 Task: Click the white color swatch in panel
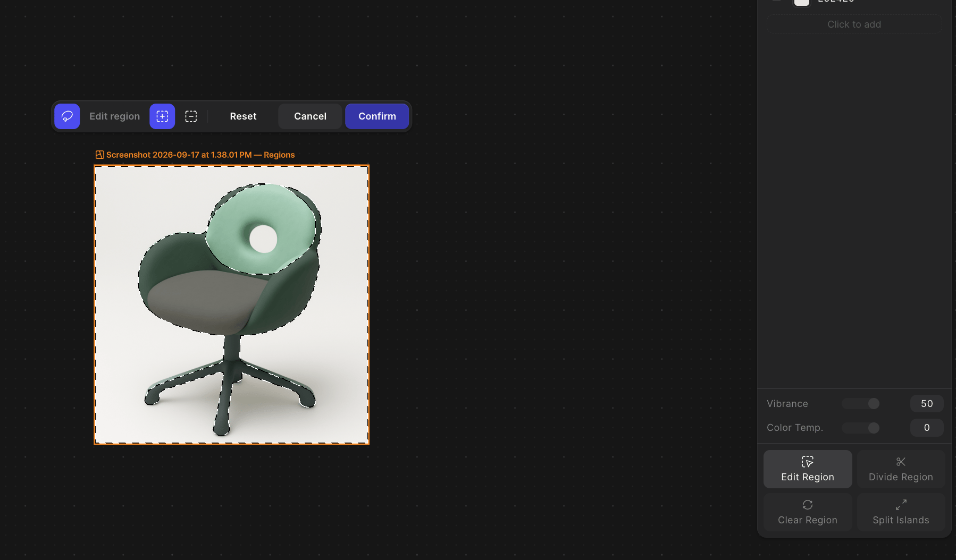(802, 2)
